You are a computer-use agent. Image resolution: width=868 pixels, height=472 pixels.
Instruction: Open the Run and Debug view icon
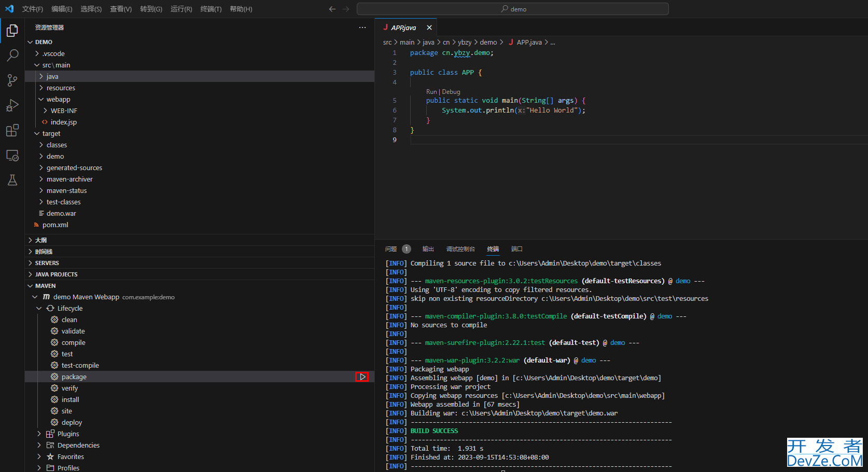click(x=12, y=105)
